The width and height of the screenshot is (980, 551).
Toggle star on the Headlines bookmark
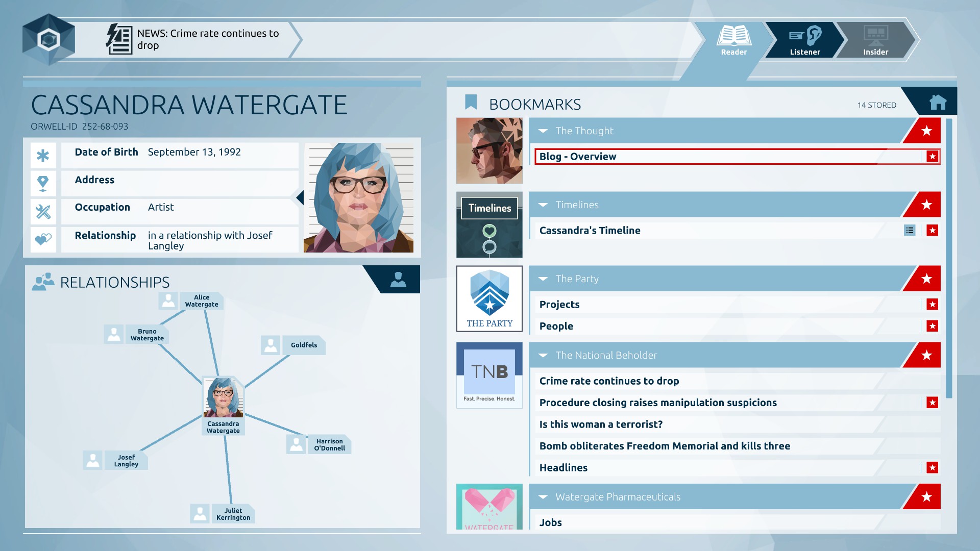point(933,467)
